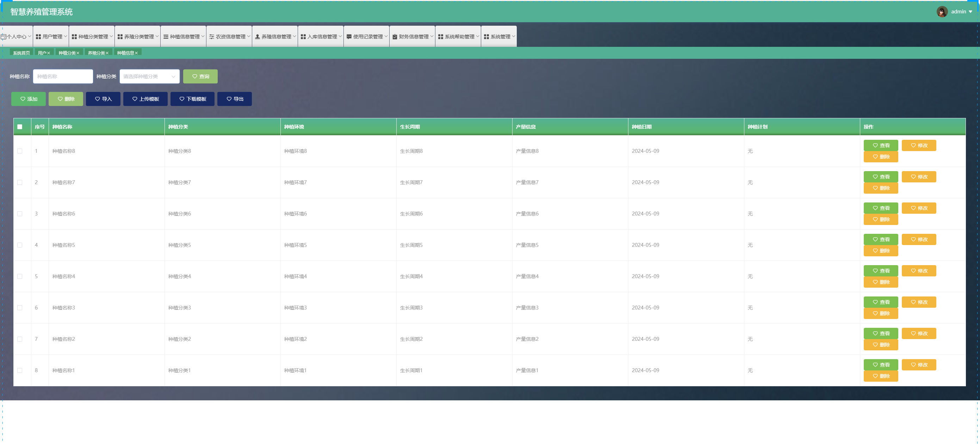Check the row for 种植名称8
Viewport: 980px width, 444px height.
point(20,151)
